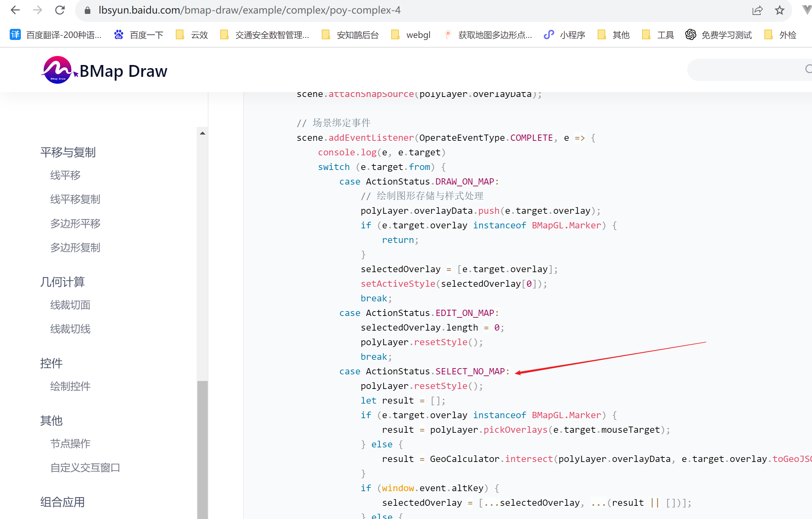Select 线平移 in sidebar
812x519 pixels.
tap(65, 175)
